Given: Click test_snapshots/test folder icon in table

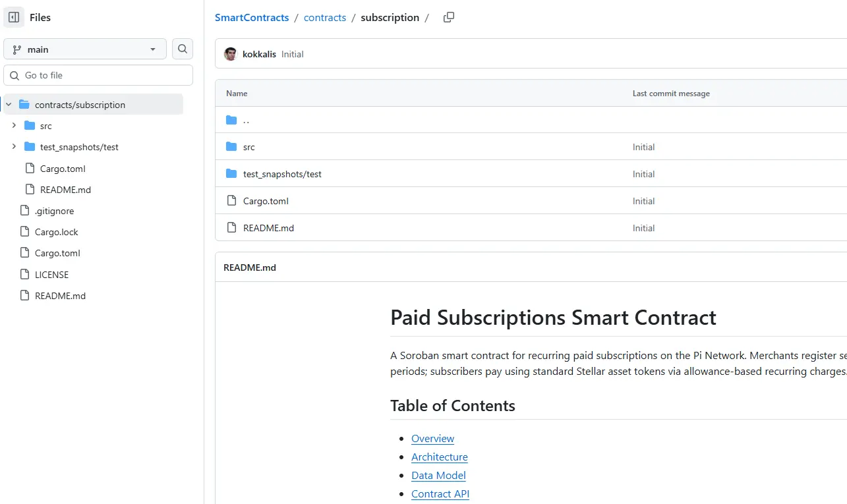Looking at the screenshot, I should (231, 174).
